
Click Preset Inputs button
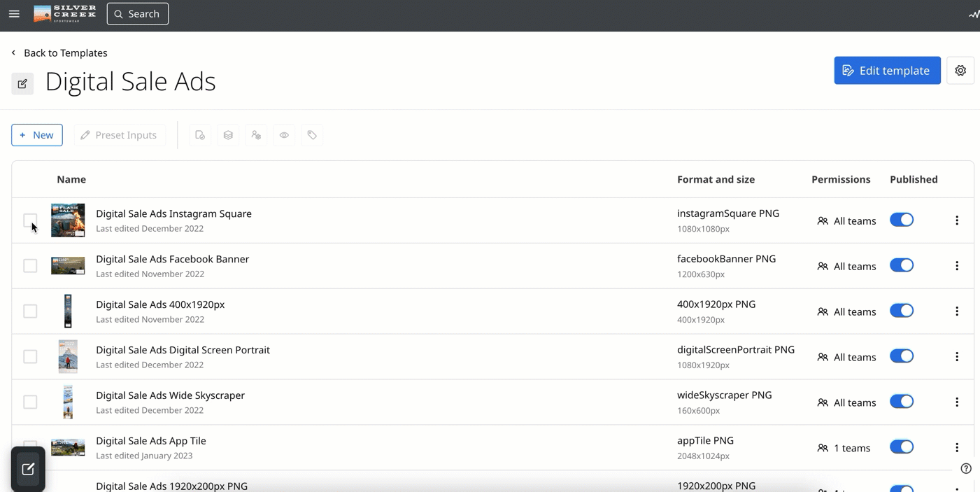tap(120, 135)
